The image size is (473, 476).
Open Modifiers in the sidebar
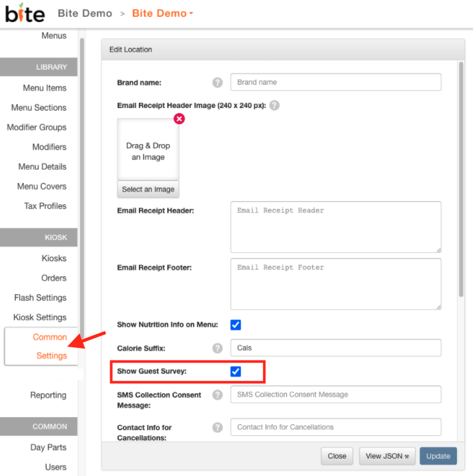coord(49,147)
